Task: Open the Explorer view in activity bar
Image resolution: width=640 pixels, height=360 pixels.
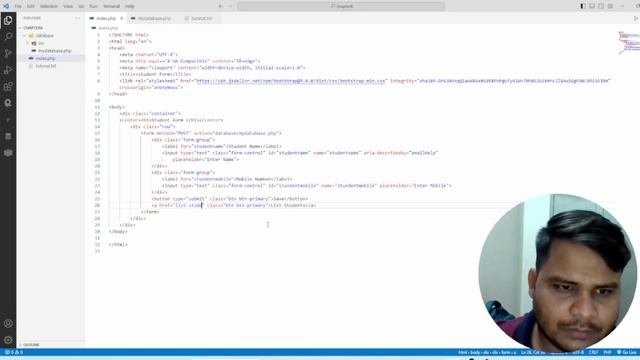Action: click(8, 20)
